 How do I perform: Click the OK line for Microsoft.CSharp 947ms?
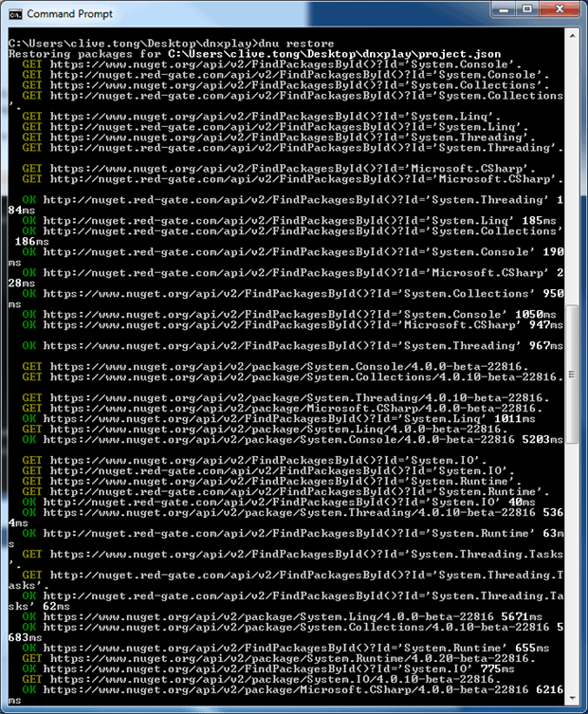click(x=292, y=325)
